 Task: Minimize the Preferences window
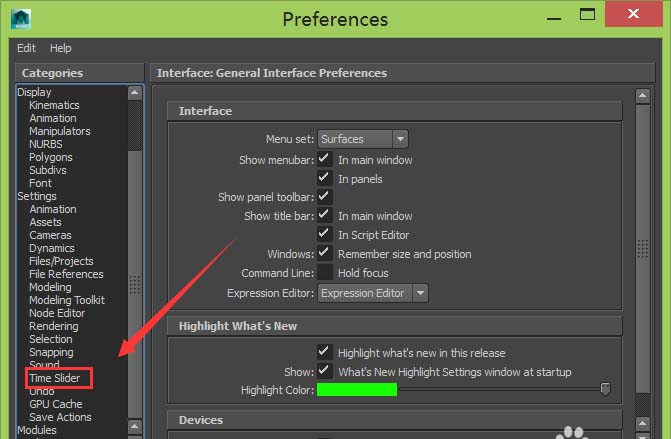pos(554,16)
